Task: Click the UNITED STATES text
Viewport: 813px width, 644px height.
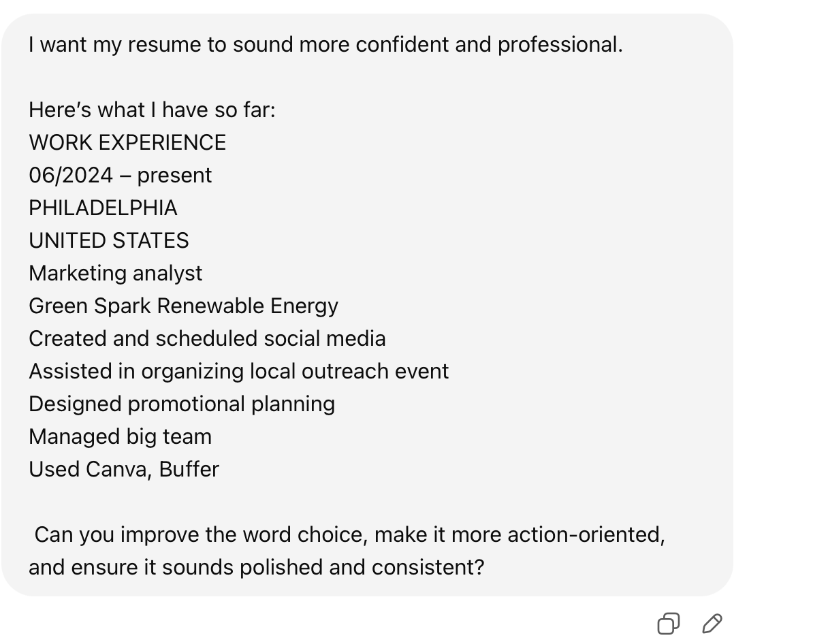Action: [109, 240]
